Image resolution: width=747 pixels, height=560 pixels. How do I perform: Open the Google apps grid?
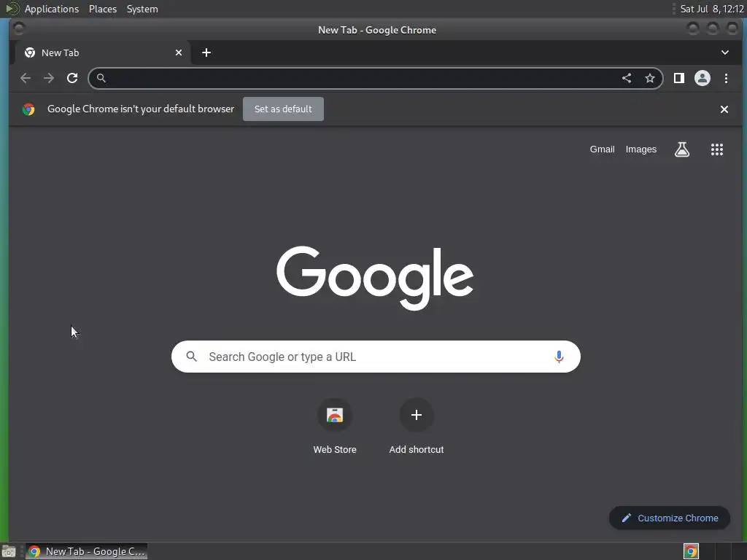pyautogui.click(x=717, y=149)
